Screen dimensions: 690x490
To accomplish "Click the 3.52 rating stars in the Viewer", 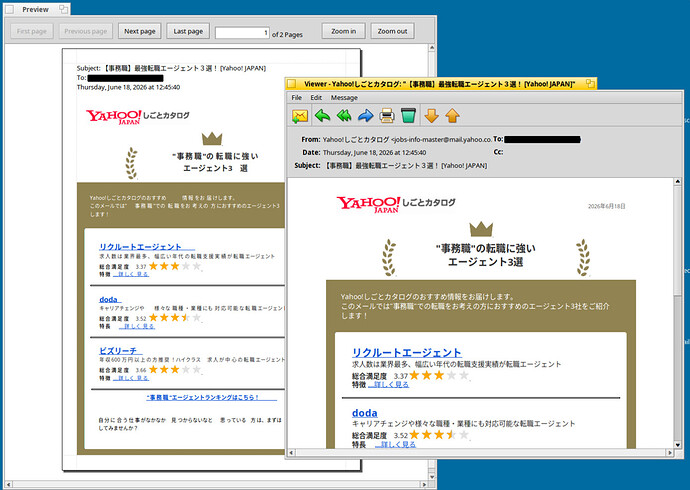I will click(x=439, y=435).
